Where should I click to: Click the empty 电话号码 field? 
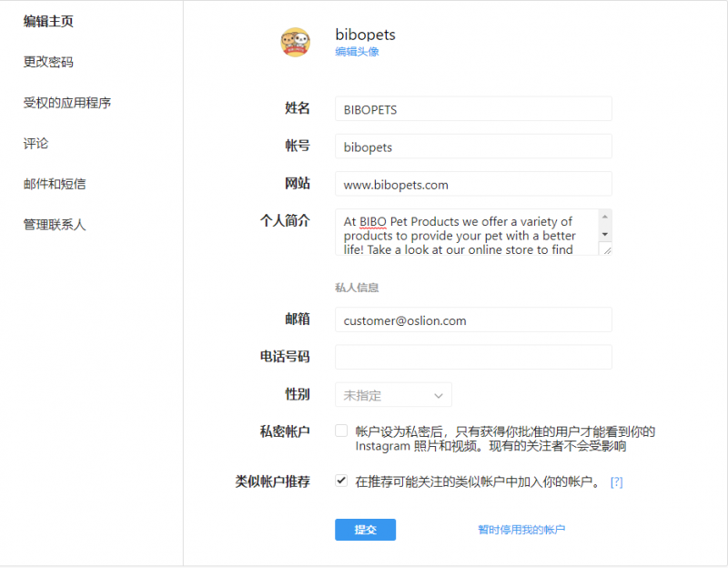[473, 357]
